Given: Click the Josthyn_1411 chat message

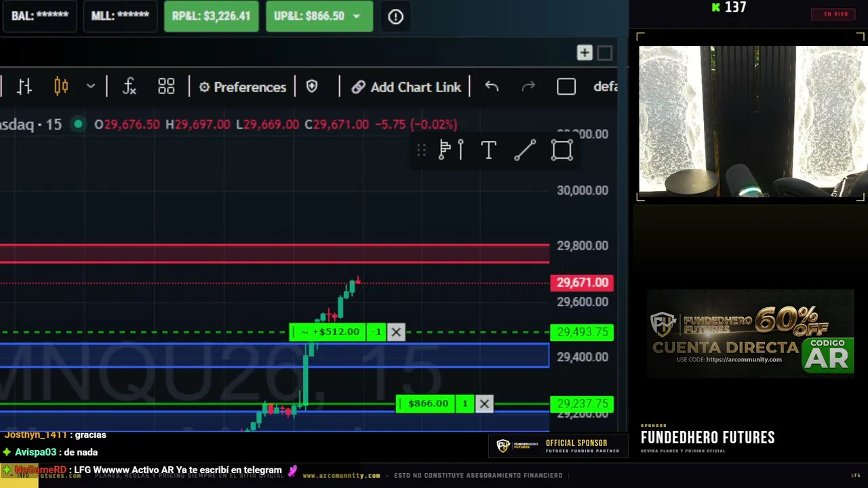Looking at the screenshot, I should coord(55,435).
